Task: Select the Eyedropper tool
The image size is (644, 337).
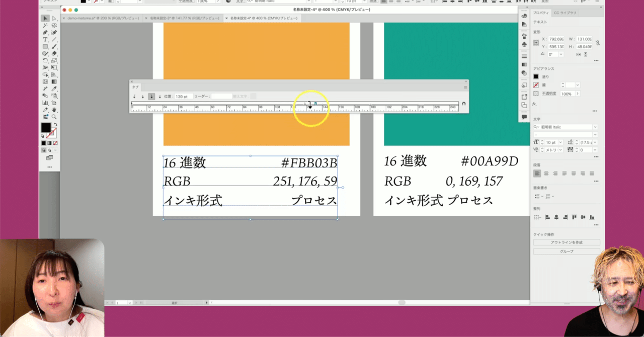Action: pyautogui.click(x=54, y=89)
